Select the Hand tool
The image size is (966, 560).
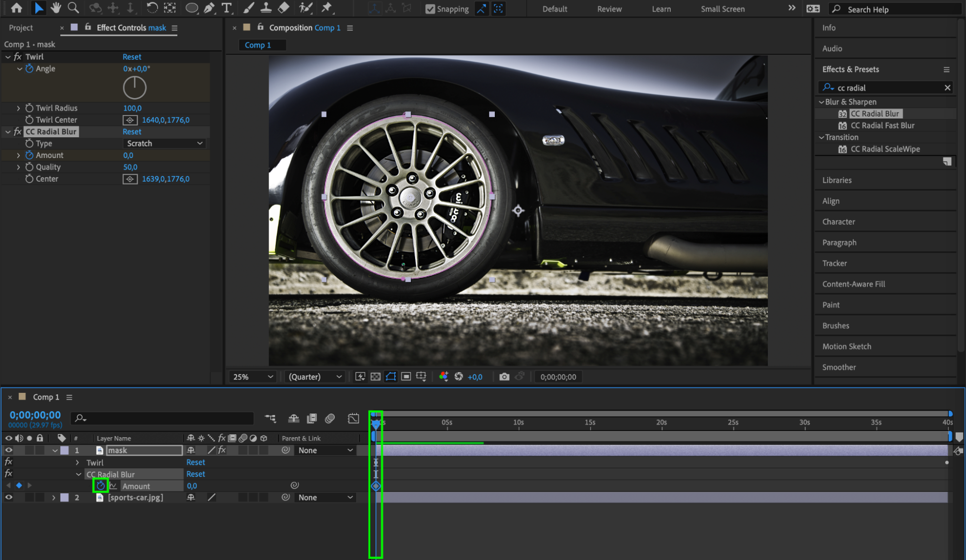click(x=56, y=8)
